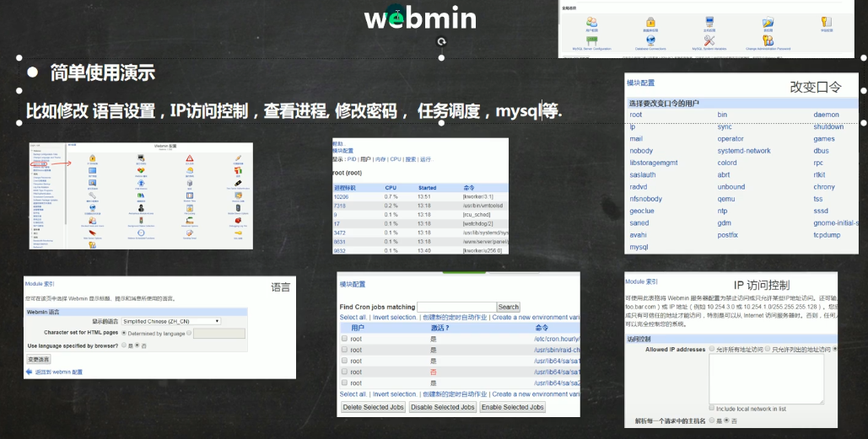The width and height of the screenshot is (868, 439).
Task: Open Change Administration Password icon
Action: point(768,40)
